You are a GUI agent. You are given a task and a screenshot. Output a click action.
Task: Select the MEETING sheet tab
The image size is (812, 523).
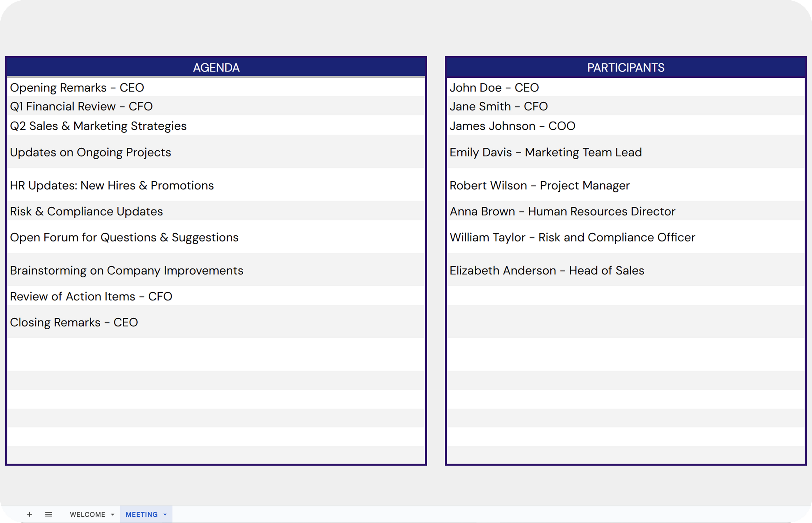coord(141,514)
